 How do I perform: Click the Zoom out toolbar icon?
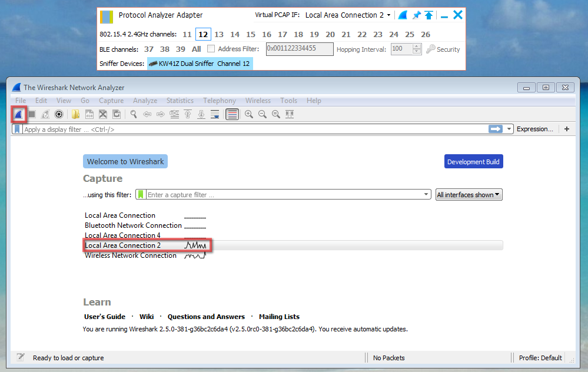click(263, 114)
